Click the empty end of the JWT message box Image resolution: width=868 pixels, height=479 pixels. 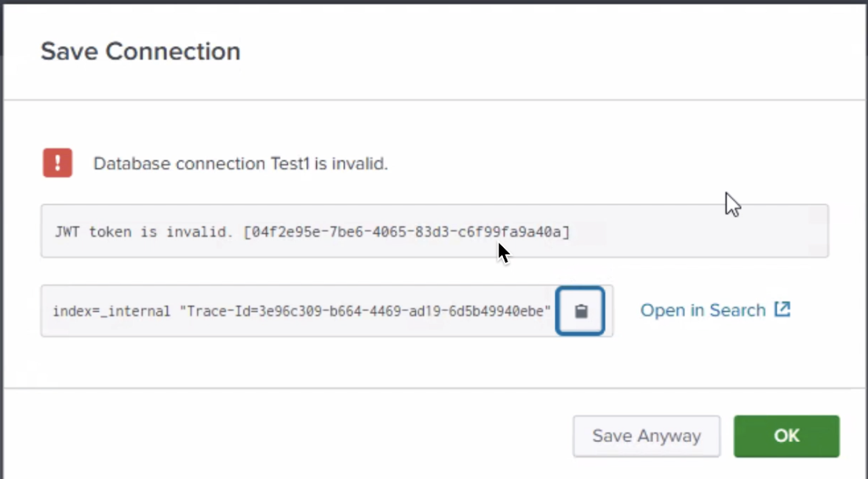pos(698,231)
